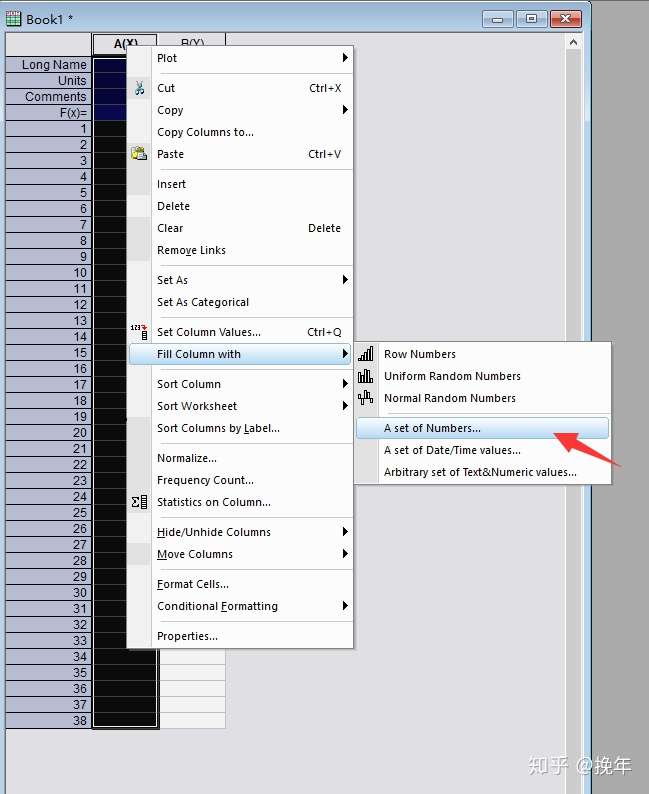Click the scroll up arrow in Book1
Image resolution: width=649 pixels, height=794 pixels.
tap(573, 43)
